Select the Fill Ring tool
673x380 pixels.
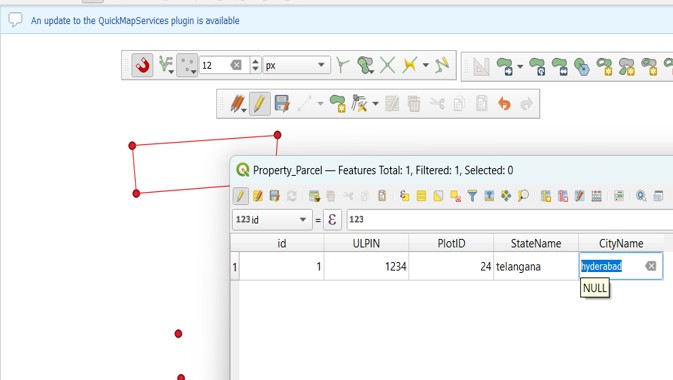point(649,67)
